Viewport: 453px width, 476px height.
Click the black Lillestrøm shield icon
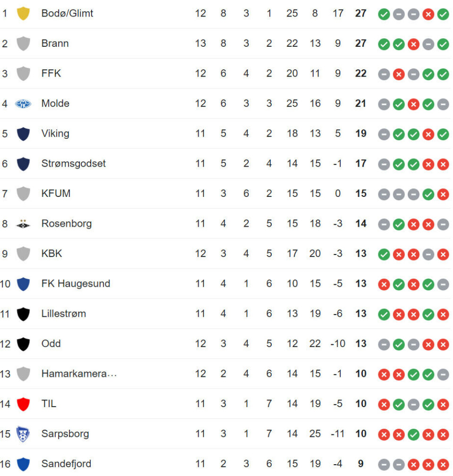click(x=23, y=314)
